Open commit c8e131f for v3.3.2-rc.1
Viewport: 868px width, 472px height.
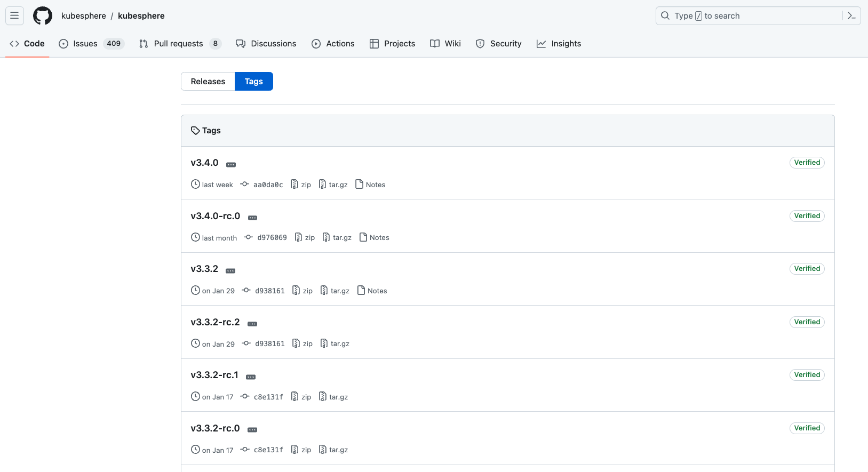pyautogui.click(x=262, y=397)
